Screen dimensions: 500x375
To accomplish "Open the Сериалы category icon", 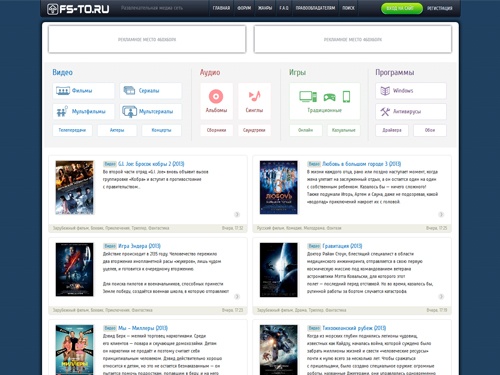I will click(129, 90).
